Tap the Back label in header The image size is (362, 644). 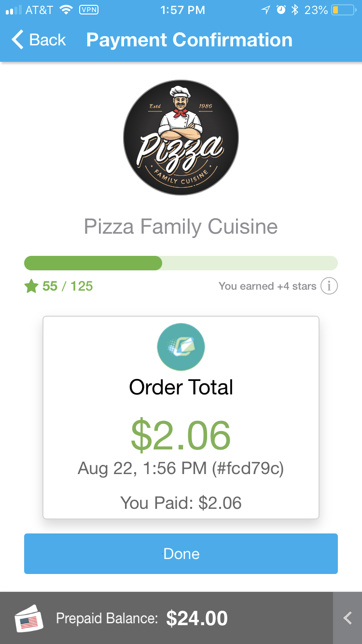pyautogui.click(x=47, y=40)
